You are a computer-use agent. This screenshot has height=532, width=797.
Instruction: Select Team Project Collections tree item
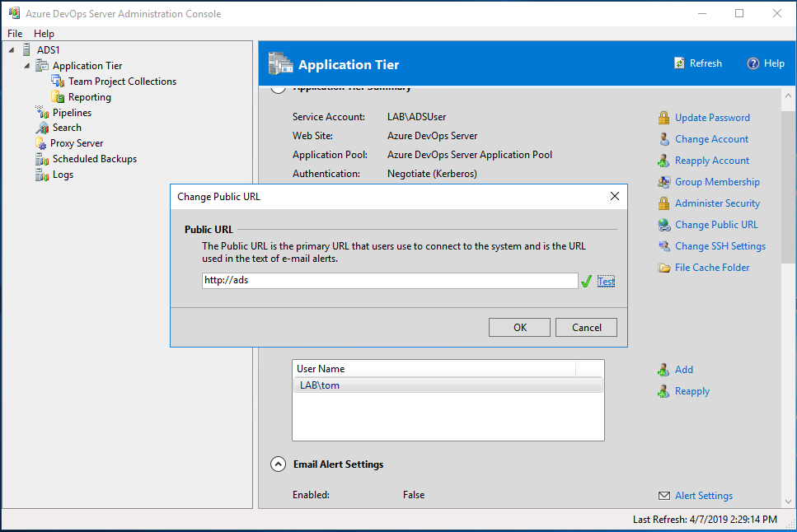point(123,82)
